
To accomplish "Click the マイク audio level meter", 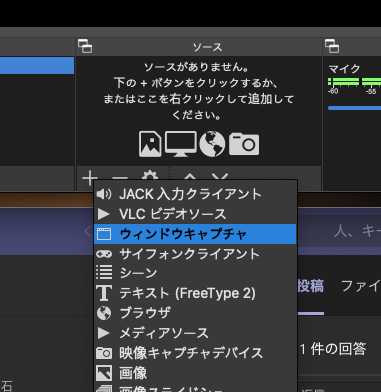I will tap(354, 82).
